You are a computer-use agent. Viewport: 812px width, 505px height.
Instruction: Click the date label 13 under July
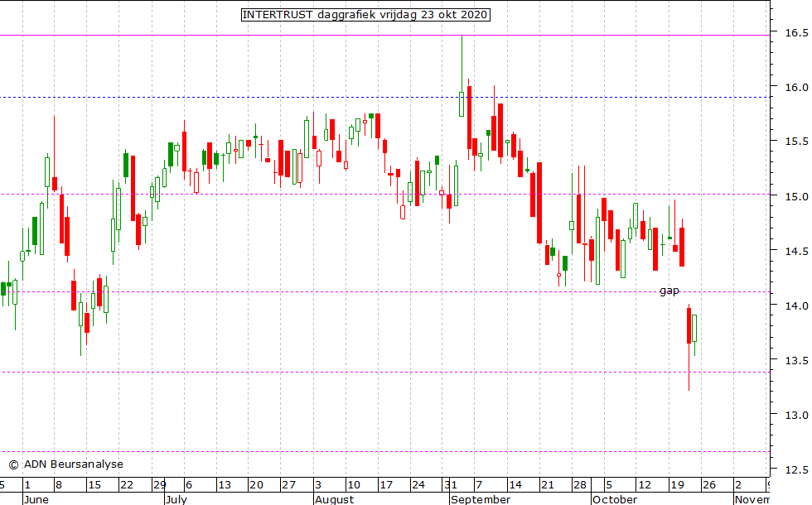225,485
